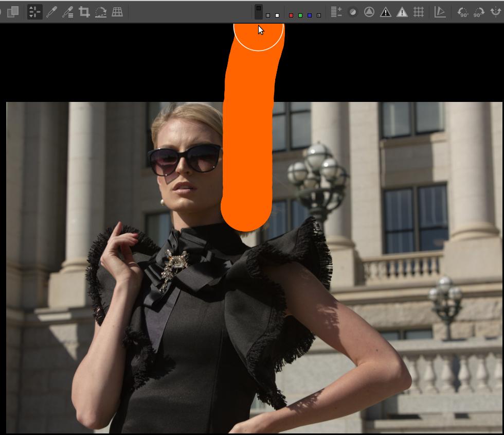This screenshot has width=504, height=435.
Task: Rotate image 90 degrees right
Action: 479,12
